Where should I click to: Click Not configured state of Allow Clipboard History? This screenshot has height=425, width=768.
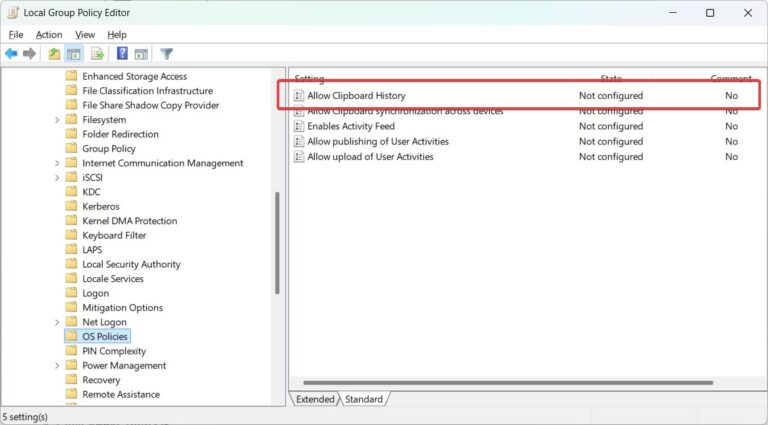pyautogui.click(x=611, y=95)
